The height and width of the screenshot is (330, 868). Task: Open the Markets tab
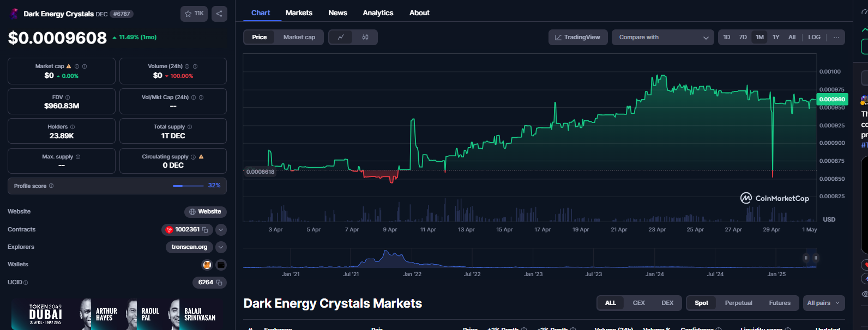coord(299,13)
